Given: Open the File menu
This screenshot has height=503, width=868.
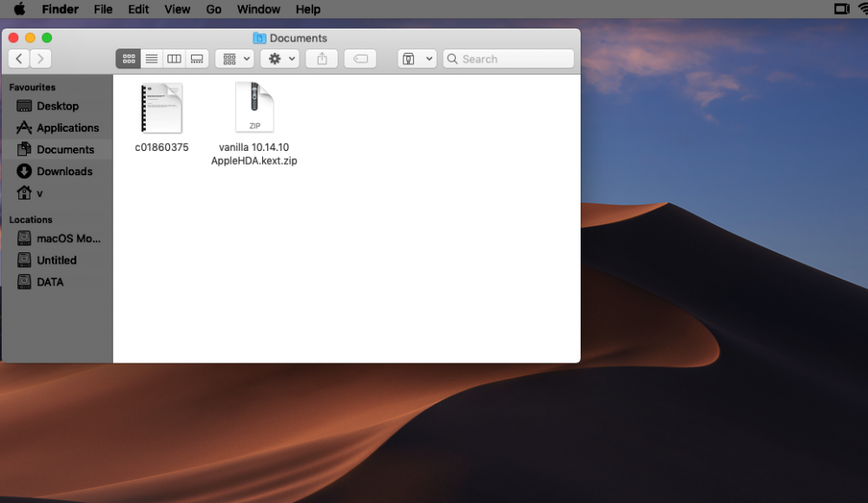Looking at the screenshot, I should click(x=103, y=10).
